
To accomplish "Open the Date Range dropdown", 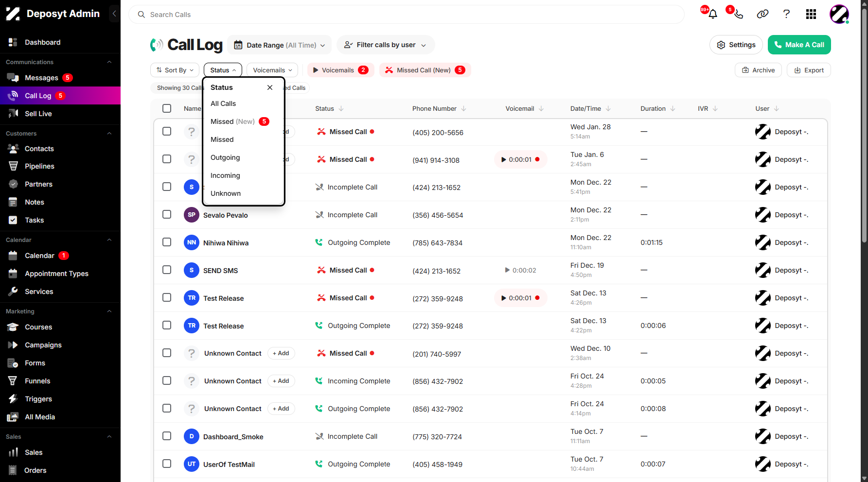I will tap(280, 45).
